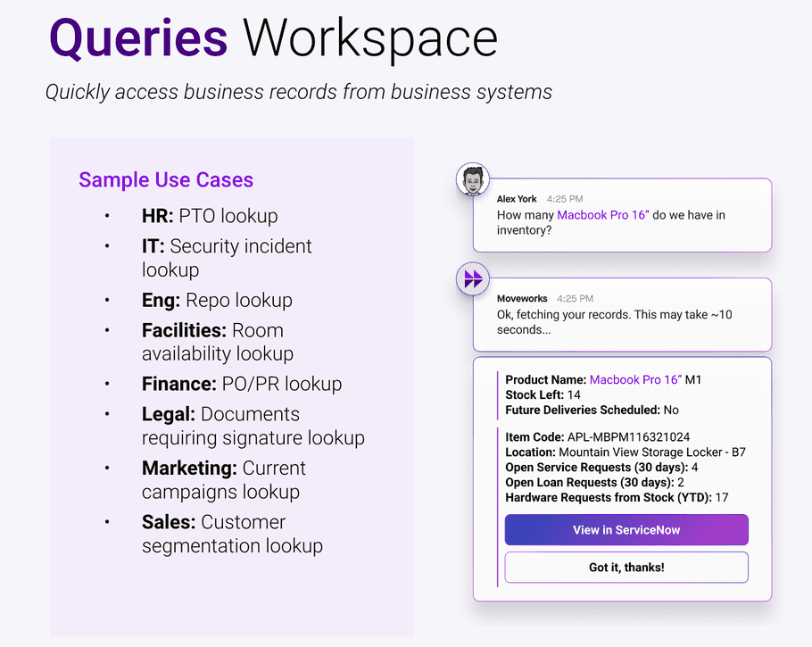Select the Moveworks sender name
This screenshot has width=812, height=647.
(522, 298)
